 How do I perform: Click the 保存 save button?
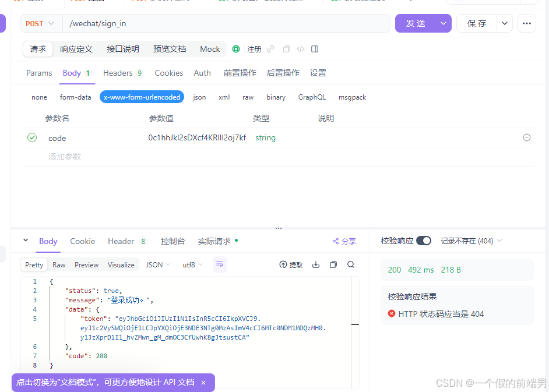(x=477, y=23)
